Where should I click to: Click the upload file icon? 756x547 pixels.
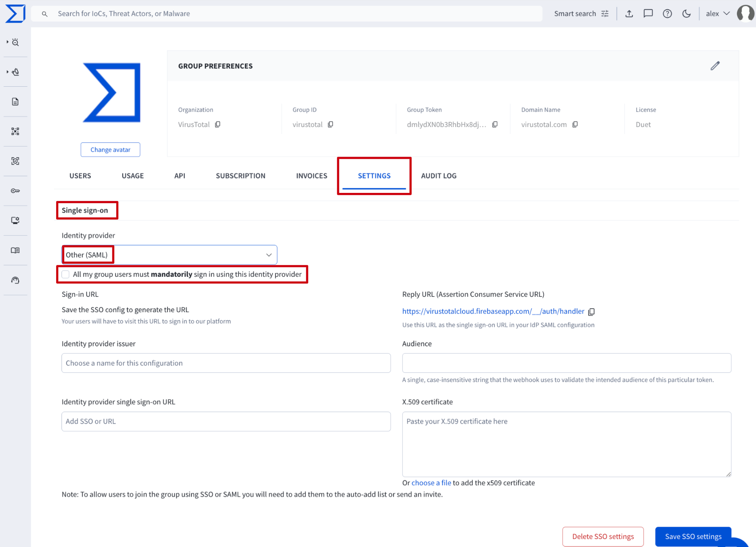[629, 14]
